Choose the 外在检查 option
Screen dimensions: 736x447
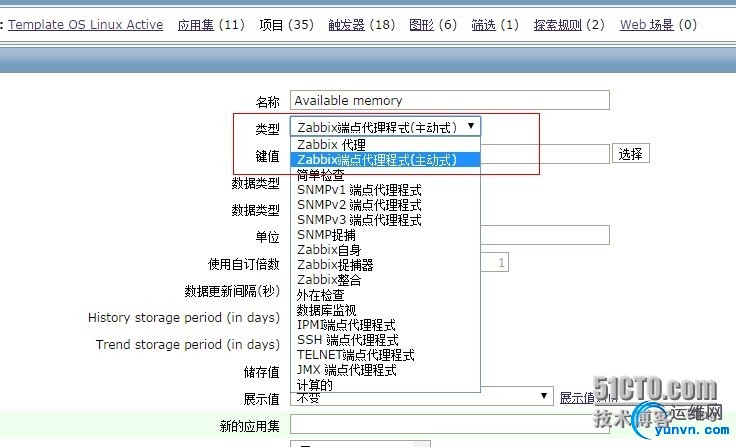click(x=385, y=295)
